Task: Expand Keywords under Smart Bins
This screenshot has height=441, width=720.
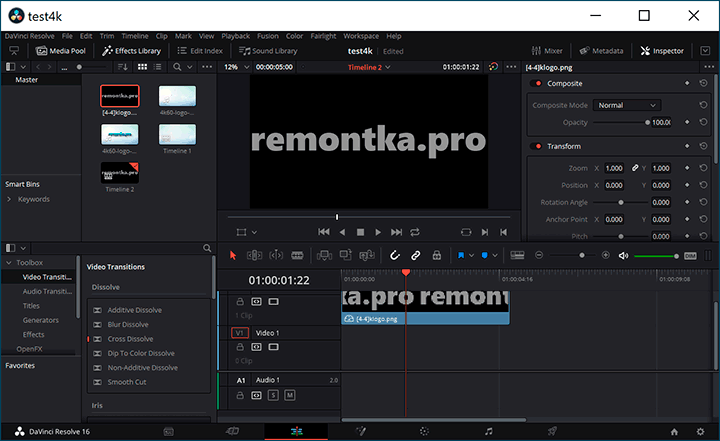Action: pyautogui.click(x=9, y=199)
